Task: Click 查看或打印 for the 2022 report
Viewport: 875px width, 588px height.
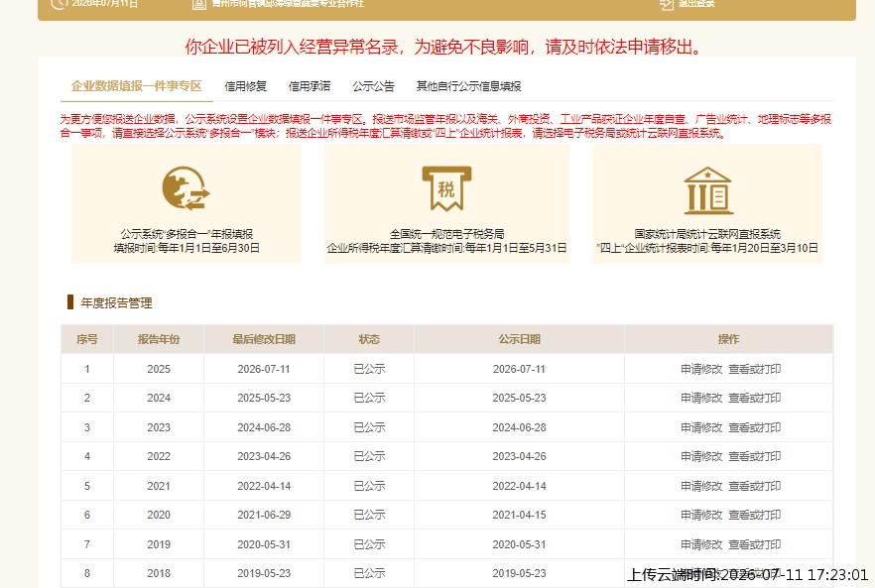Action: 755,456
